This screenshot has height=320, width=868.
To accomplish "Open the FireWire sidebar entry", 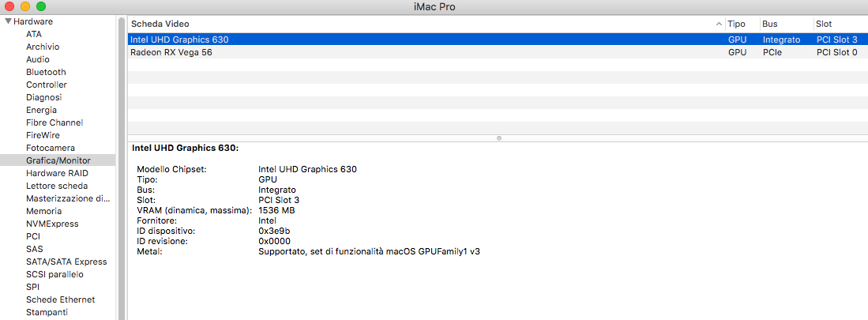I will [43, 135].
